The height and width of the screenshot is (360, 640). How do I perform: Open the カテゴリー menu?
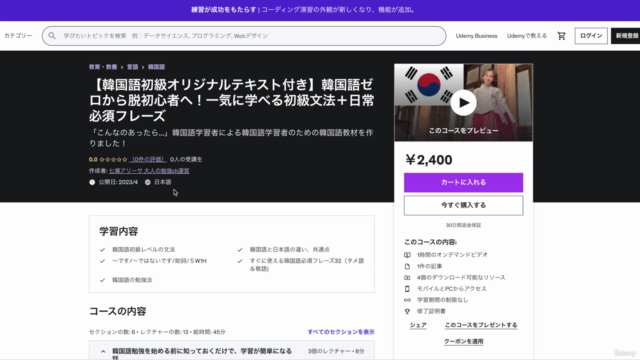18,36
